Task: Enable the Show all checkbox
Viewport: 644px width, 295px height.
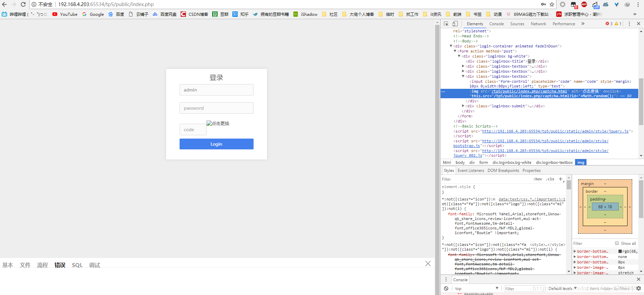Action: (x=617, y=243)
